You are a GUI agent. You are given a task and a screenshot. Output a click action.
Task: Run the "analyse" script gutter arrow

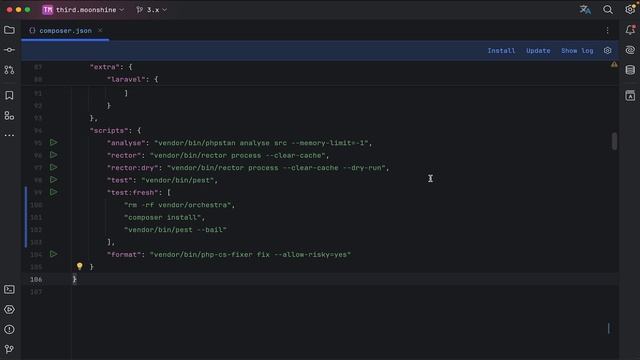[53, 142]
